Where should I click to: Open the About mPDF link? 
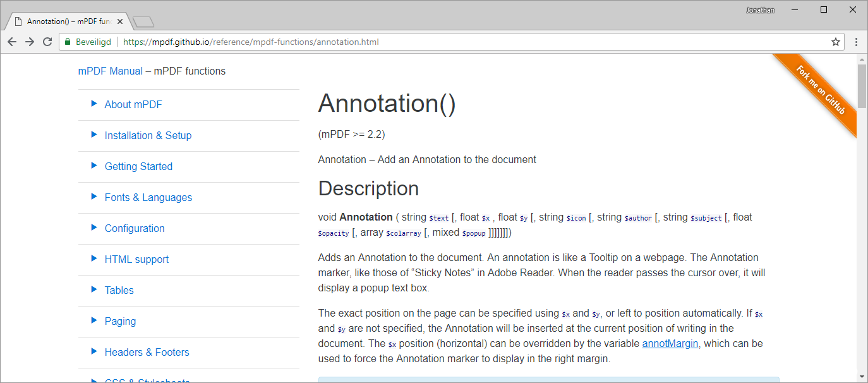point(133,104)
